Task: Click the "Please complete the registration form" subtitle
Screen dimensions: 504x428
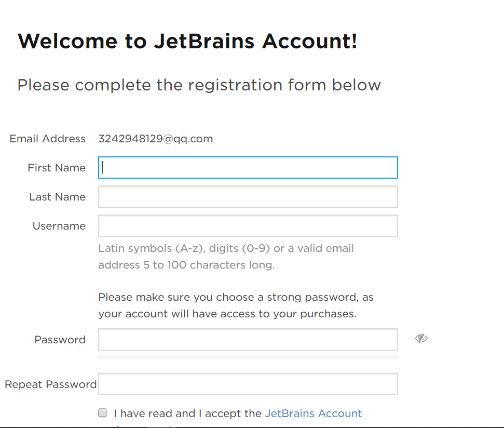Action: click(x=199, y=85)
